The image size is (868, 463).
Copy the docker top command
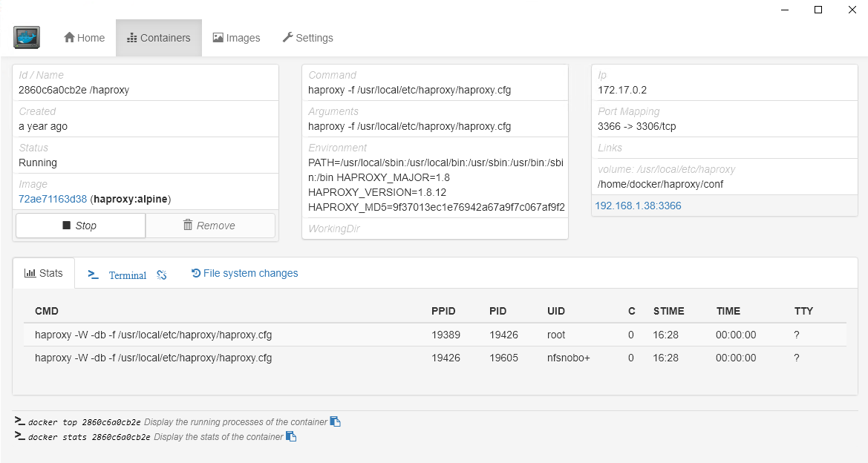point(336,421)
